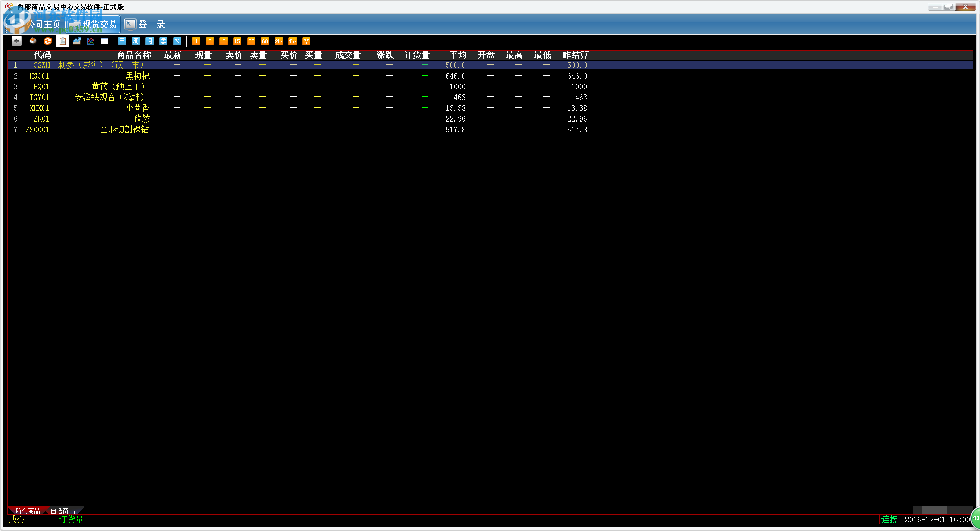The height and width of the screenshot is (531, 980).
Task: Sort by the 卖价 column header
Action: [234, 55]
